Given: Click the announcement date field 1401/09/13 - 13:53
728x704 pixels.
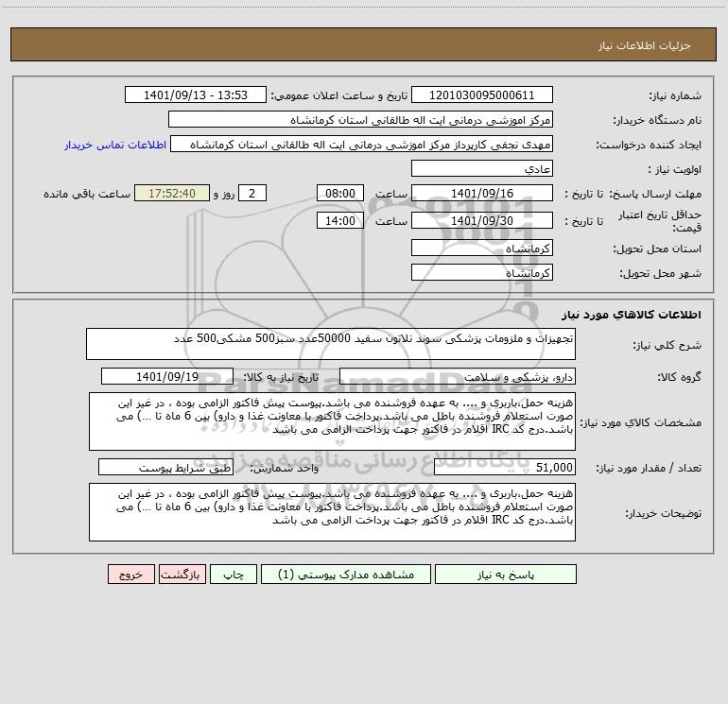Looking at the screenshot, I should pyautogui.click(x=196, y=95).
